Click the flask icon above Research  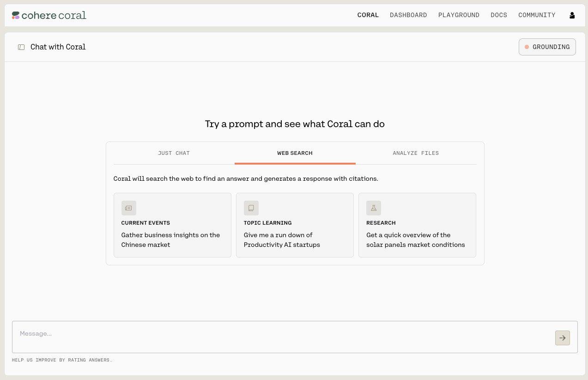373,208
